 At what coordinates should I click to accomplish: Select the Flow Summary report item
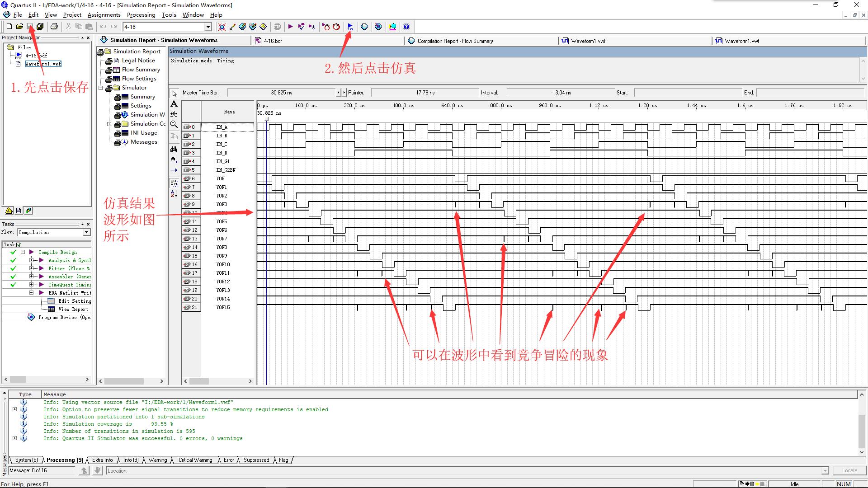(x=141, y=70)
